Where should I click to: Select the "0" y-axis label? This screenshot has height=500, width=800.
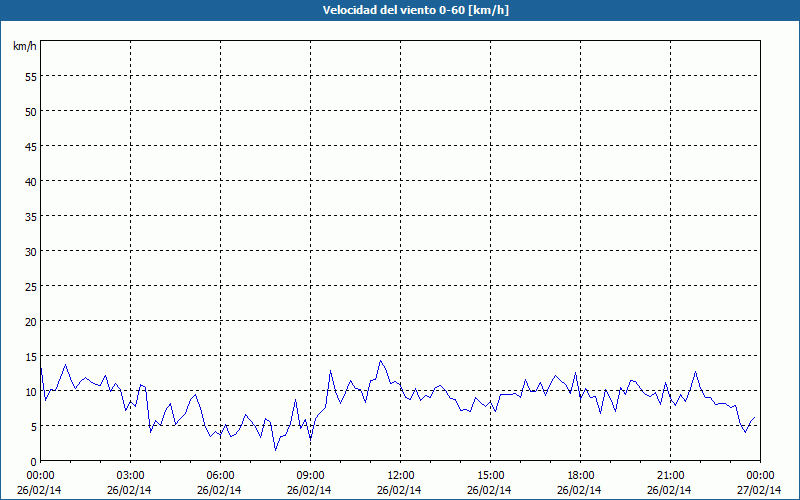(34, 462)
